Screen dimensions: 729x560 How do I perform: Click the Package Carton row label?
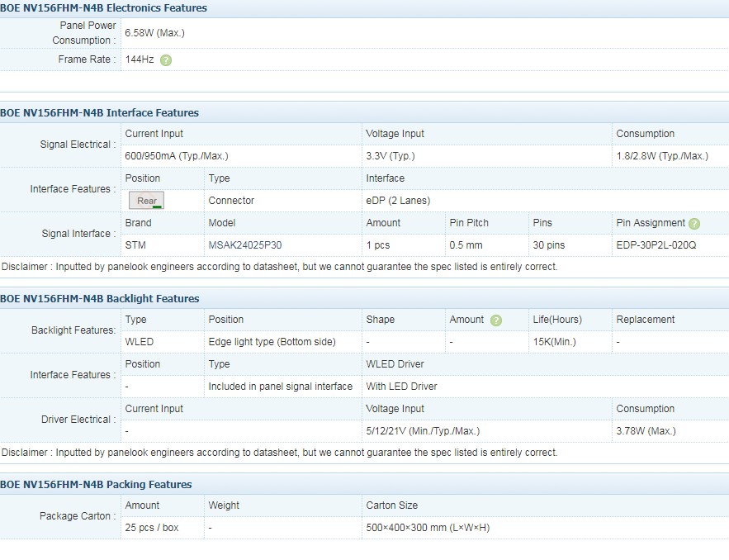(78, 516)
